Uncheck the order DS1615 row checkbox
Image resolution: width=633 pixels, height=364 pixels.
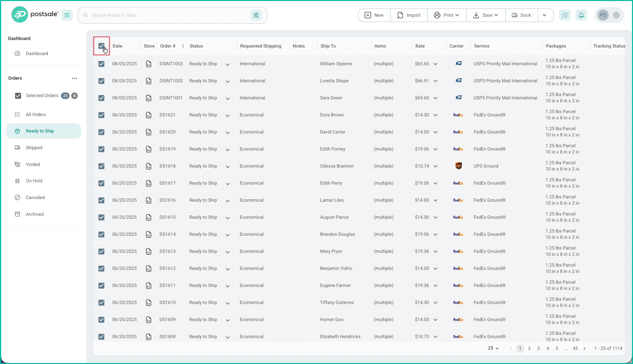pyautogui.click(x=101, y=217)
